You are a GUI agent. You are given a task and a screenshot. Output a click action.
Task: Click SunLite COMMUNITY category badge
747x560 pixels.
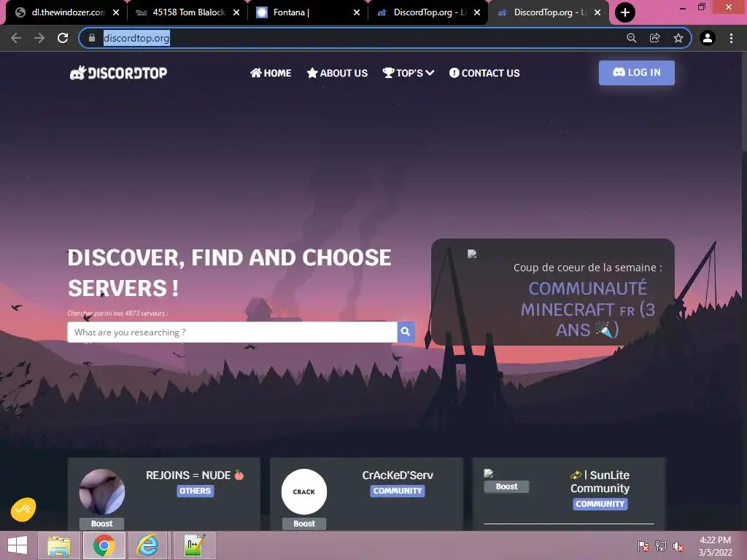(x=600, y=504)
